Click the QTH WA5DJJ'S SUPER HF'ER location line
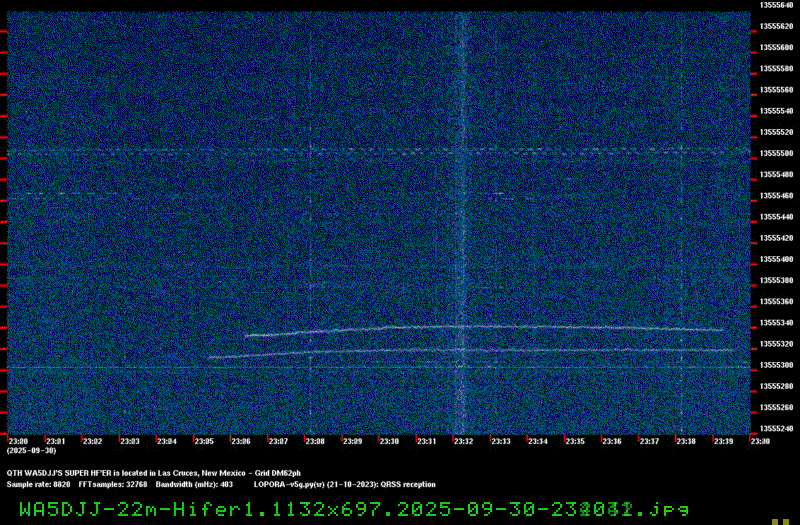This screenshot has width=800, height=525. [154, 473]
